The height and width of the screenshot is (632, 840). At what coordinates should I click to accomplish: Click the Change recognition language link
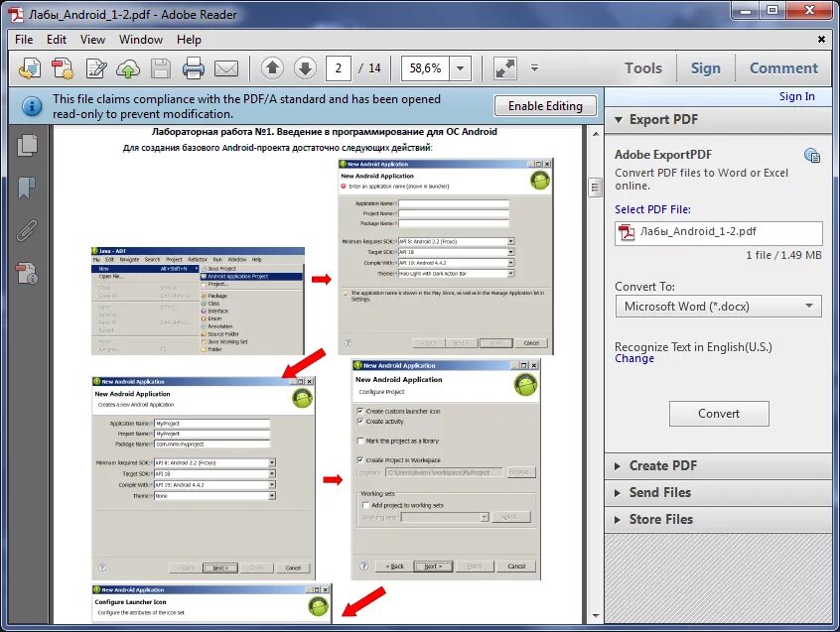[634, 358]
